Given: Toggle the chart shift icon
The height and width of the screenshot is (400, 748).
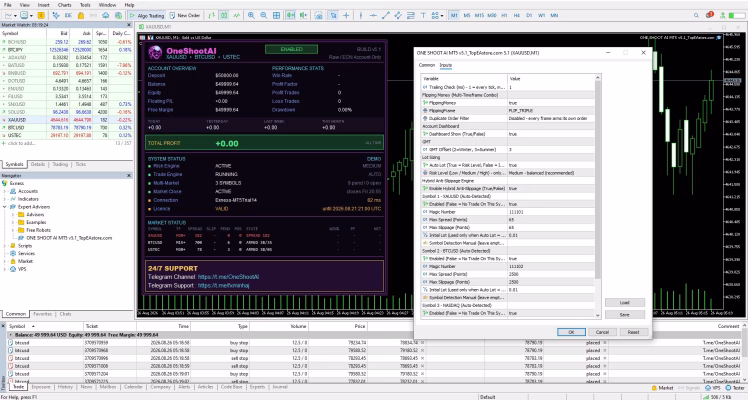Looking at the screenshot, I should pos(303,15).
